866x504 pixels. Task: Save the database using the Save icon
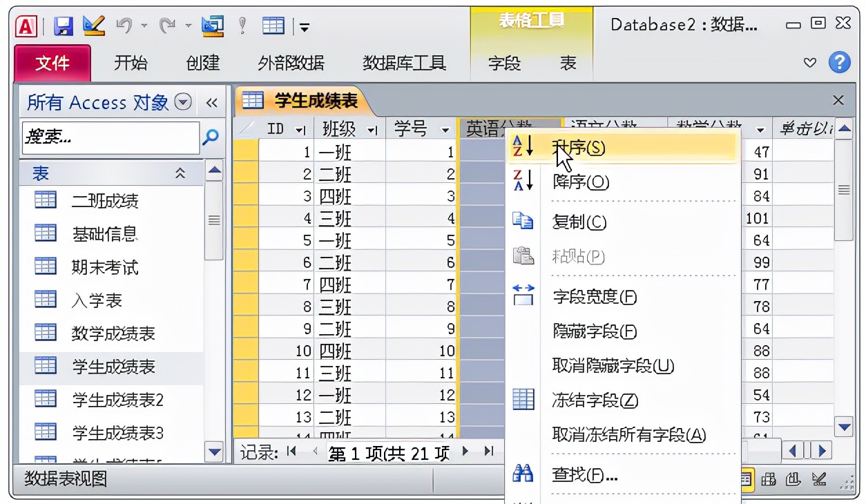pos(64,24)
